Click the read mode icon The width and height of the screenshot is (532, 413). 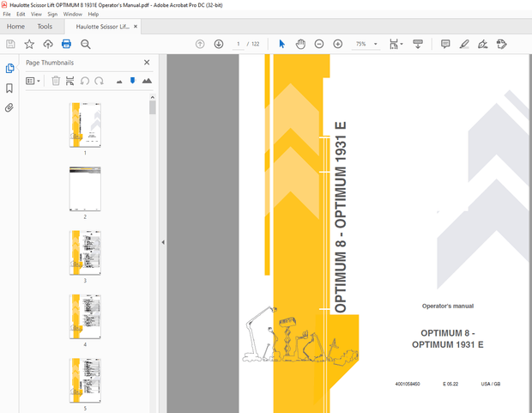pyautogui.click(x=418, y=44)
